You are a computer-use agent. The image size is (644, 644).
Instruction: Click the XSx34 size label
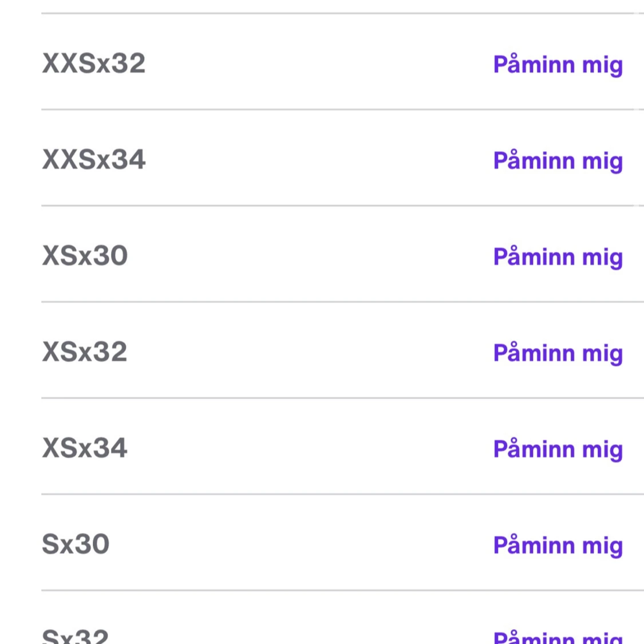[85, 448]
